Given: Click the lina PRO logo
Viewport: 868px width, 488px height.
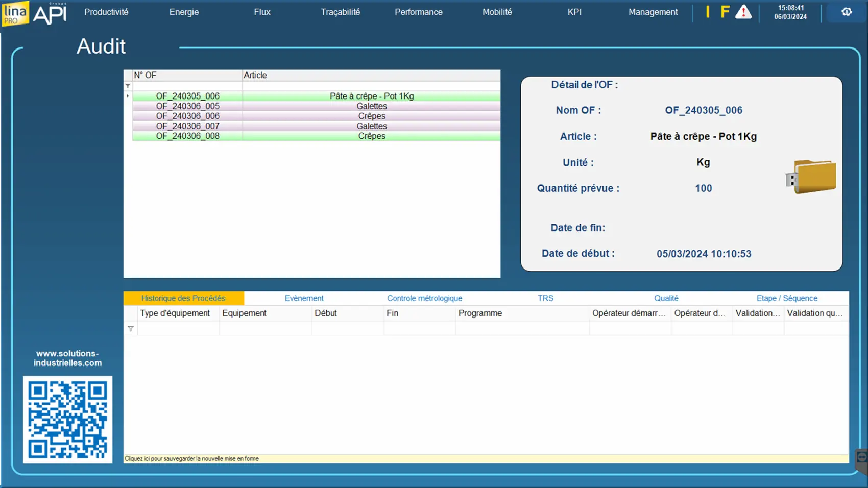Looking at the screenshot, I should [x=15, y=13].
